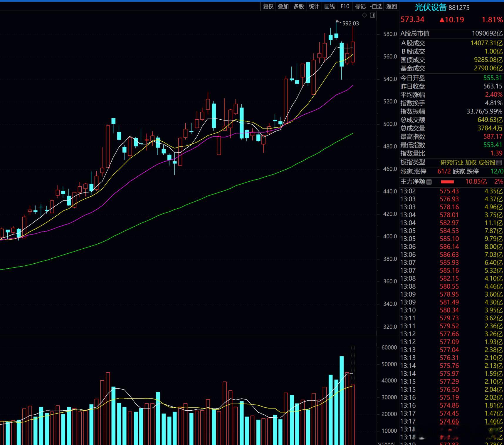Viewport: 504px width, 445px height.
Task: Click the 1.81% percent change
Action: coord(492,20)
